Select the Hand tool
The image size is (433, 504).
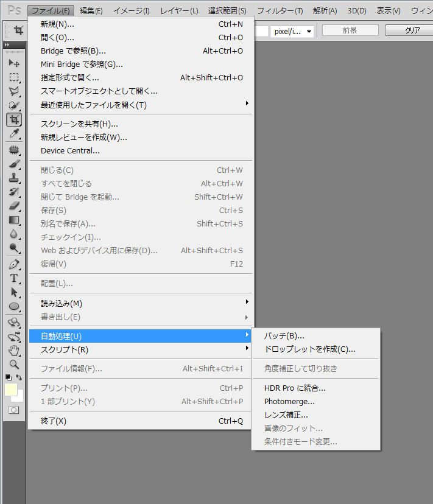tap(14, 351)
